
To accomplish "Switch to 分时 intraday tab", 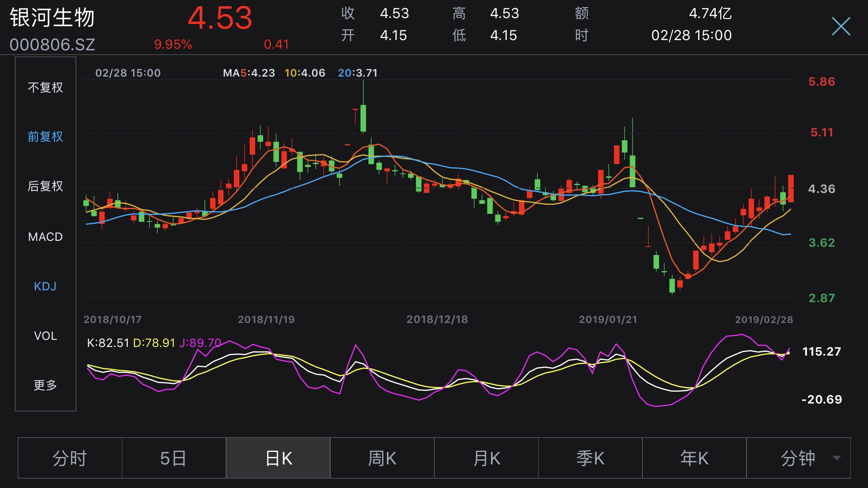I will pyautogui.click(x=70, y=458).
